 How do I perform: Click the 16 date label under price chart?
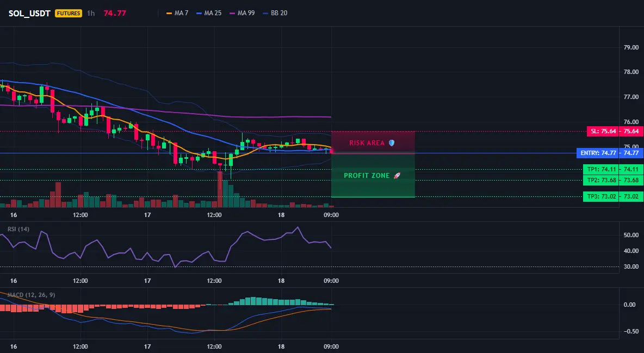click(x=14, y=215)
